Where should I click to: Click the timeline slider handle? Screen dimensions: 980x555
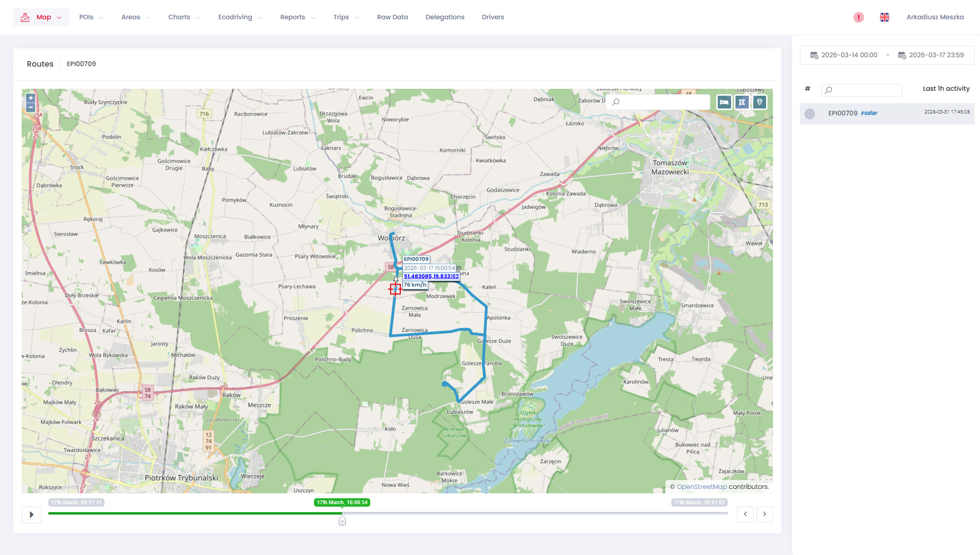pos(342,521)
